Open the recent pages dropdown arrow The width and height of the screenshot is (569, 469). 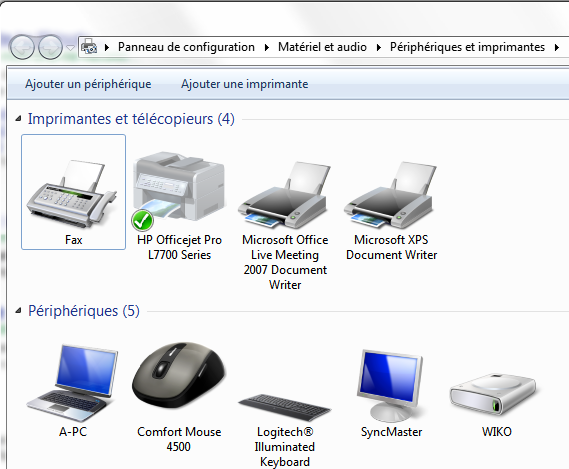[70, 48]
